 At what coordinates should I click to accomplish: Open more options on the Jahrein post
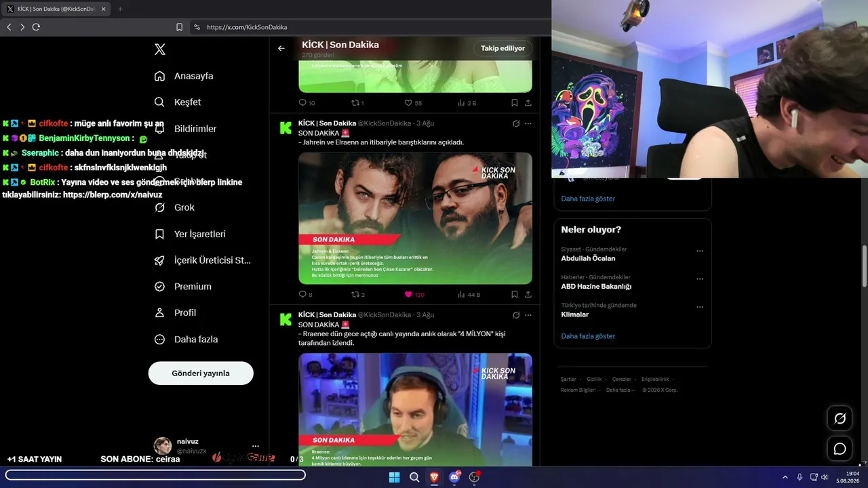(x=528, y=123)
